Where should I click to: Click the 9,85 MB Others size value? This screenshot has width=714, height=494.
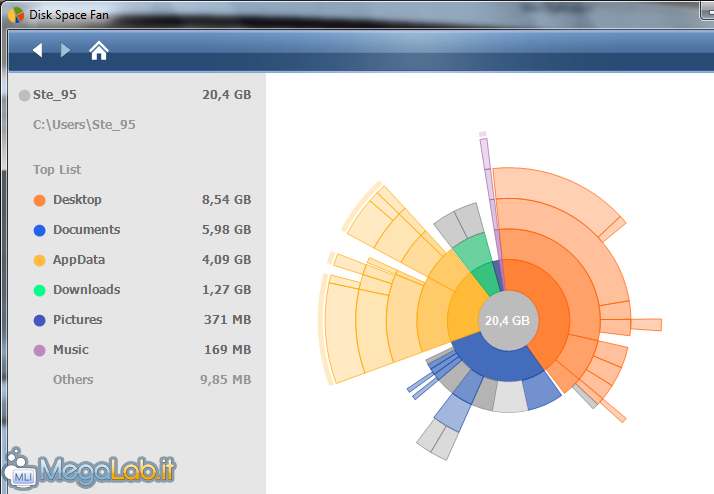click(226, 380)
